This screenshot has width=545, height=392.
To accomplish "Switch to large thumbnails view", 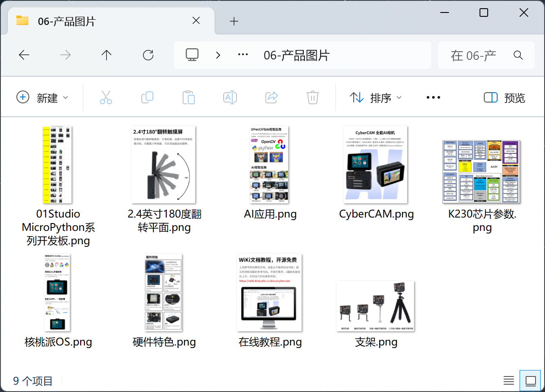I will coord(531,381).
